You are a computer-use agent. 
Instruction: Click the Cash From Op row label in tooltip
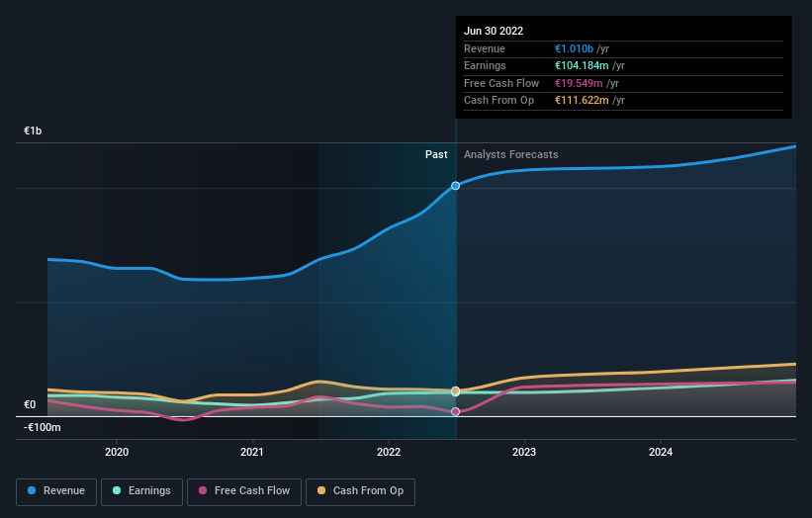pyautogui.click(x=498, y=101)
